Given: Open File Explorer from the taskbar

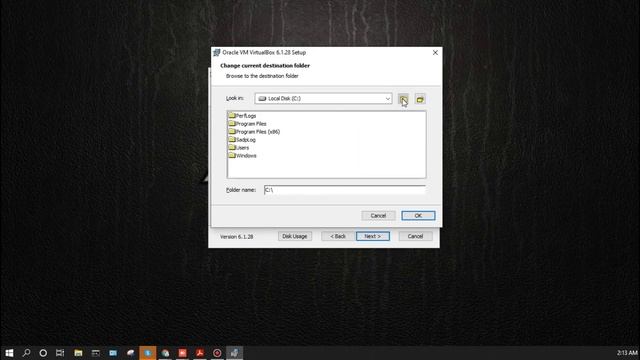Looking at the screenshot, I should [x=78, y=353].
